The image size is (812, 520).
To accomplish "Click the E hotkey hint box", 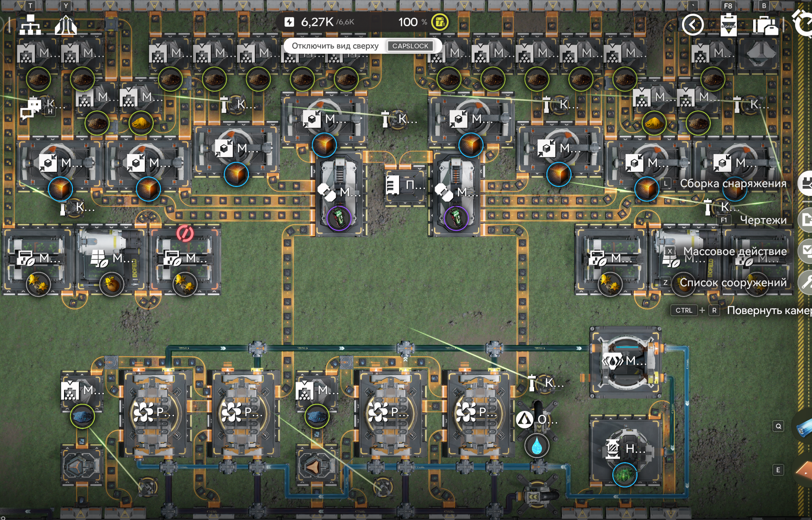I will 778,470.
